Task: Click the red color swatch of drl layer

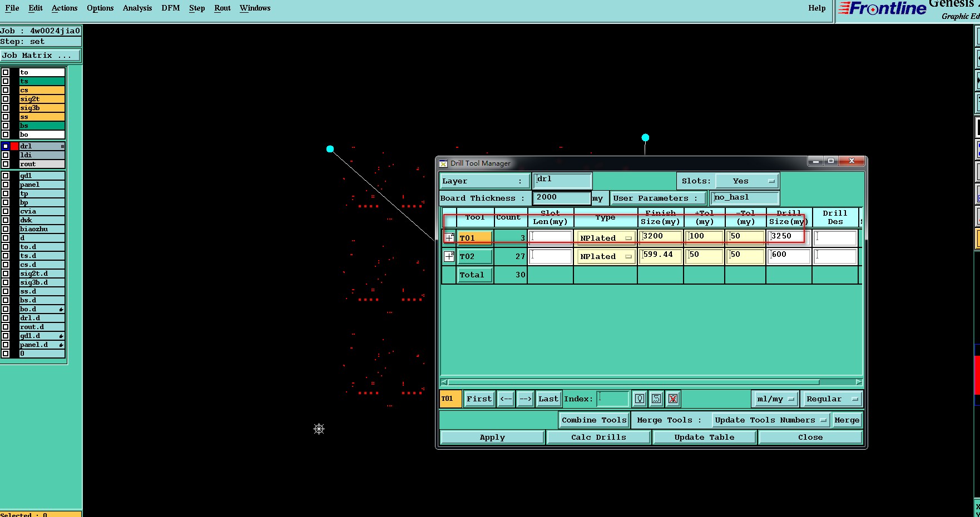Action: point(14,146)
